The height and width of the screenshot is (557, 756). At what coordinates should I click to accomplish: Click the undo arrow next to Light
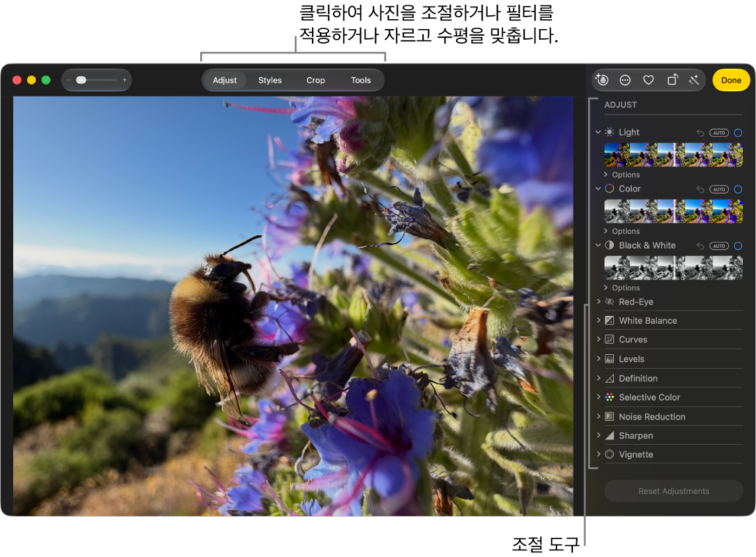[700, 133]
